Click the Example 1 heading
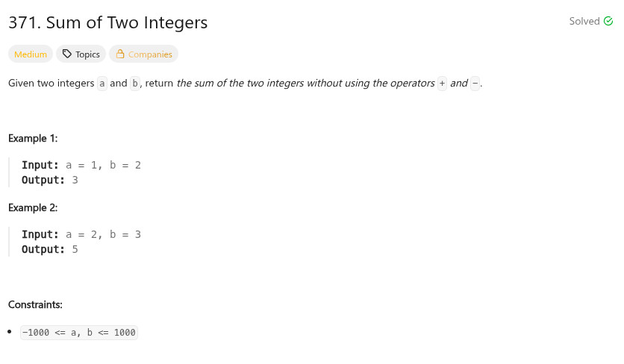Viewport: 624px width, 364px height. click(33, 138)
